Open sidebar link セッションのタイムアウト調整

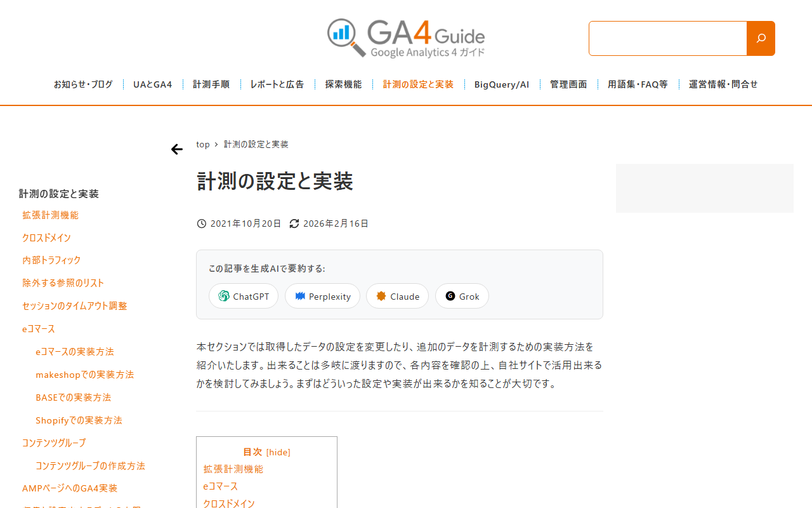point(74,306)
